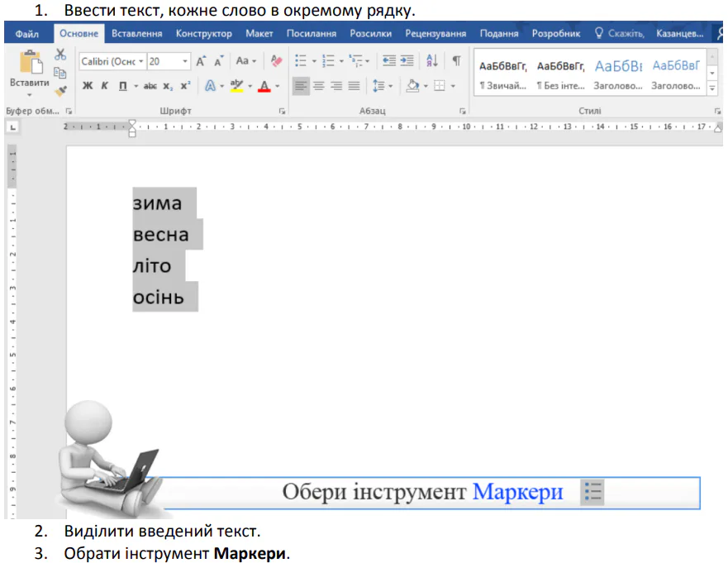The height and width of the screenshot is (563, 728).
Task: Click the Clear Formatting eraser icon
Action: pos(277,61)
